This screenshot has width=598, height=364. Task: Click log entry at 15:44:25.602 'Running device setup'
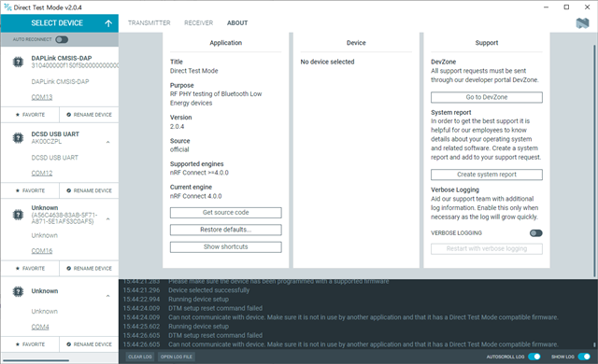[x=199, y=327]
